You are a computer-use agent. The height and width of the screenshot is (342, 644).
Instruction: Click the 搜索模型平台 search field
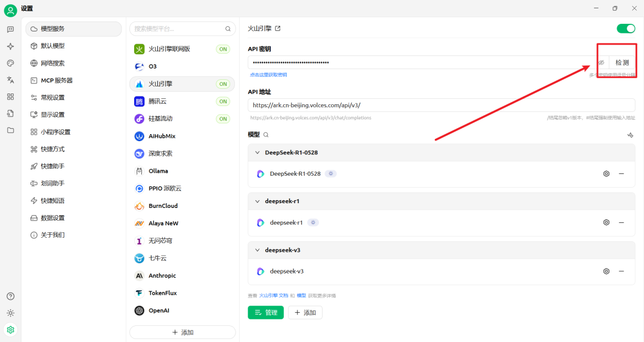(183, 29)
